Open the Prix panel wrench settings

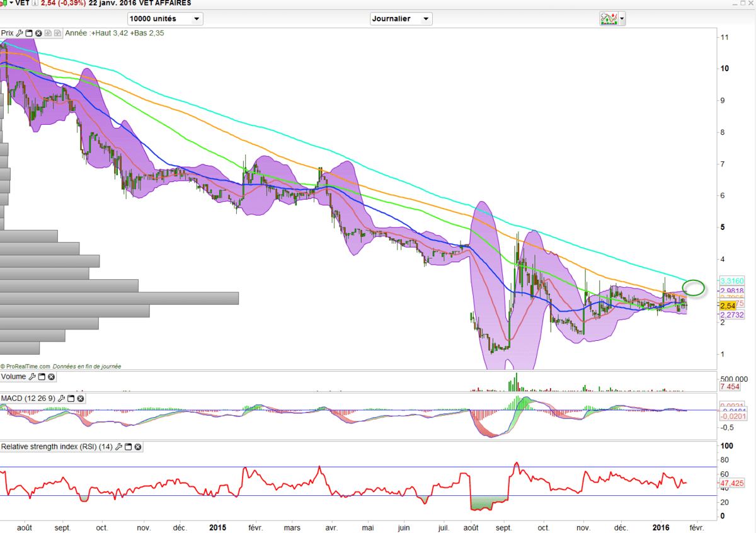tap(20, 33)
